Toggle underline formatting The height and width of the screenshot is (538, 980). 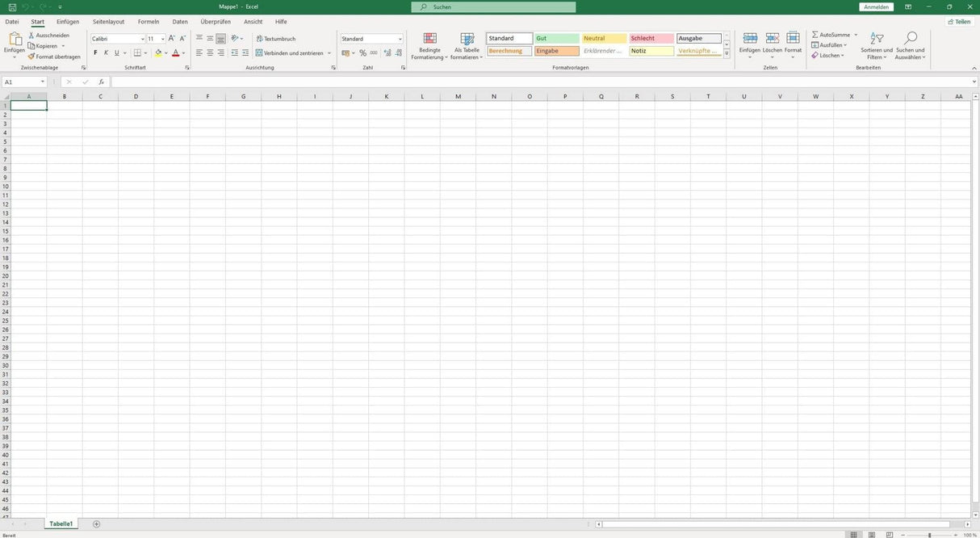pos(116,53)
